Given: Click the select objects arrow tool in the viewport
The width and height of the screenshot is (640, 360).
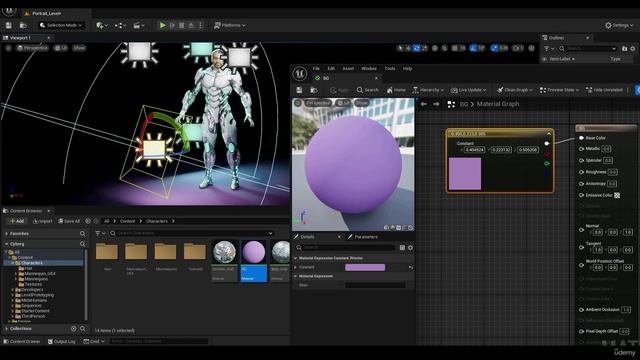Looking at the screenshot, I should (x=400, y=48).
